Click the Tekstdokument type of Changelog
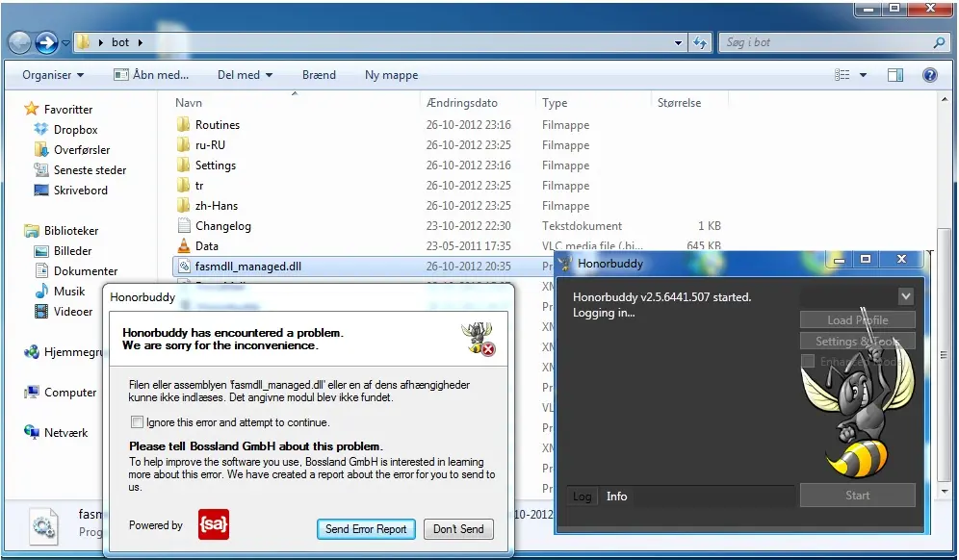This screenshot has width=959, height=560. pyautogui.click(x=582, y=225)
